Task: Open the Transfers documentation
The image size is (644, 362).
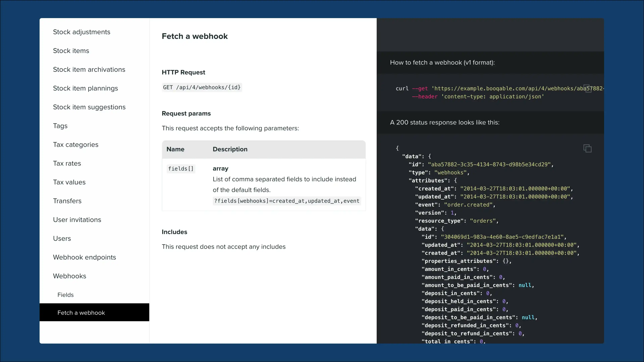Action: click(67, 201)
